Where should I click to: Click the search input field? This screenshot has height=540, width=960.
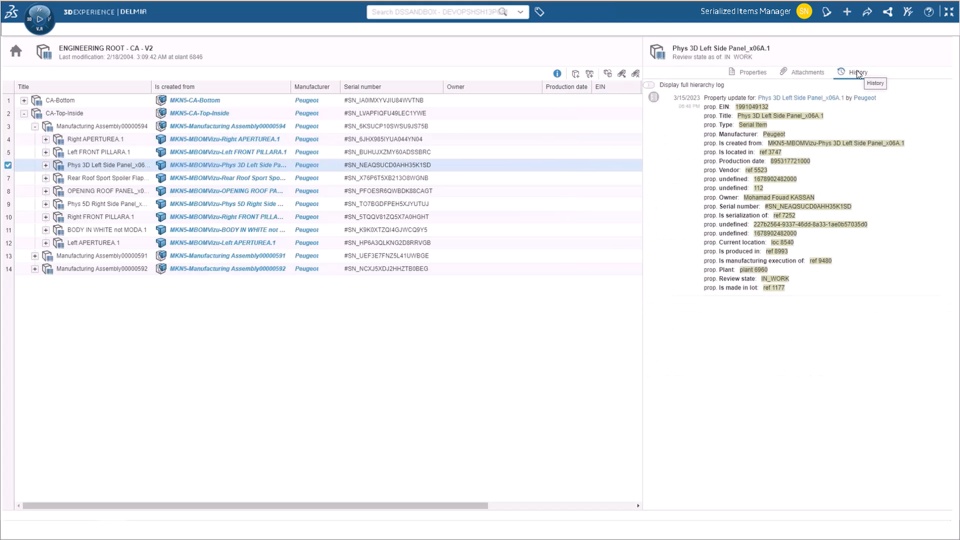coord(436,12)
